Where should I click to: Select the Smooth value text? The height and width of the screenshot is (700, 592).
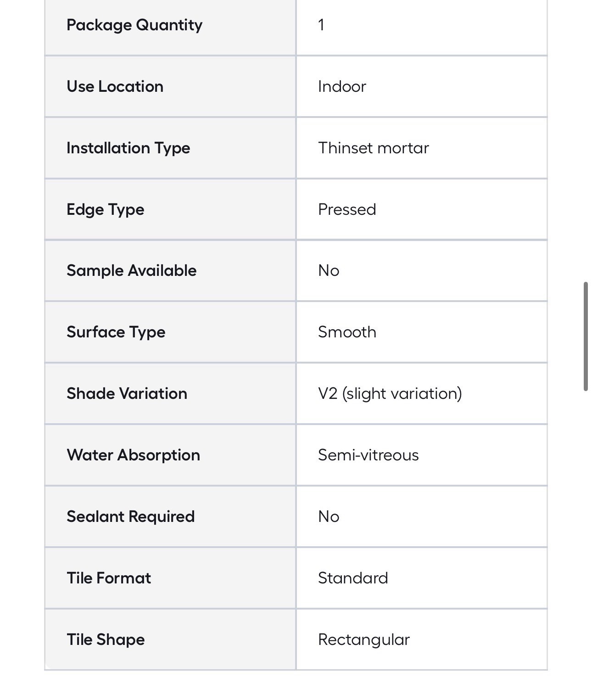click(x=347, y=332)
